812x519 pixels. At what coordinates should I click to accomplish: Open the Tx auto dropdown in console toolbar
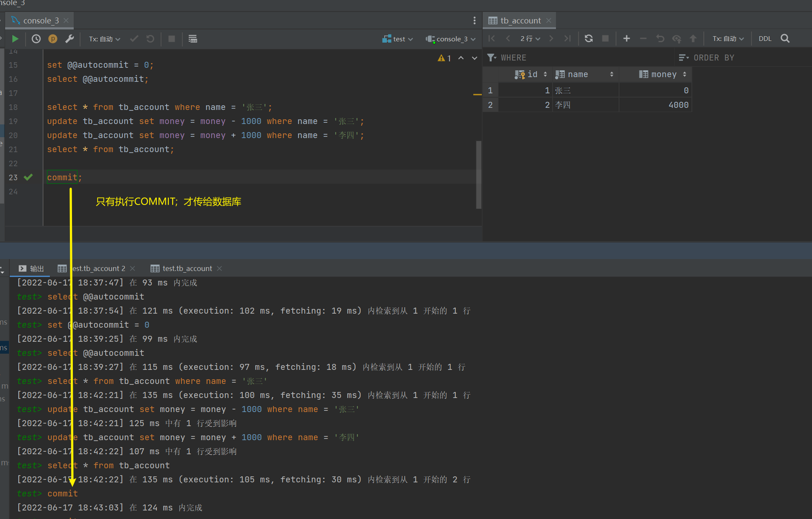point(104,39)
